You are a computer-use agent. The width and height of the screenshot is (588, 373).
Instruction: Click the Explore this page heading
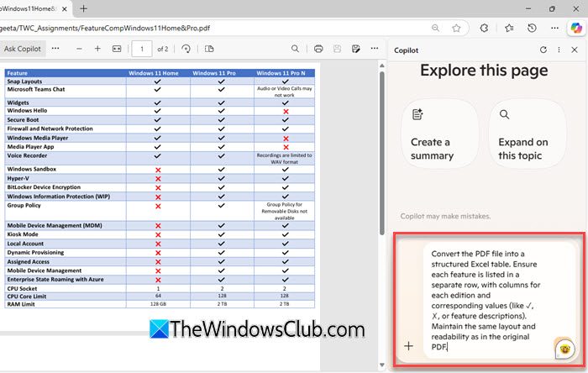click(484, 71)
